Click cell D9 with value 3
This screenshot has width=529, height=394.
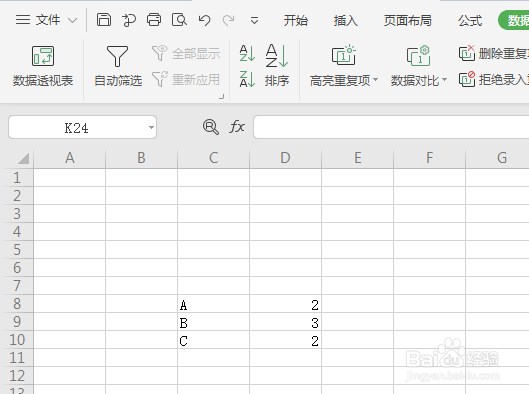click(285, 321)
